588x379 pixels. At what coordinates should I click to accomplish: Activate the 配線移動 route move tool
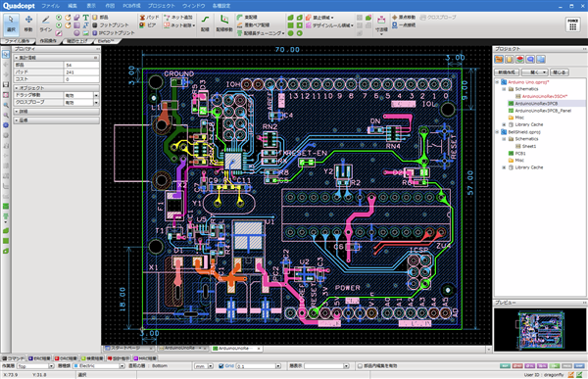click(224, 24)
